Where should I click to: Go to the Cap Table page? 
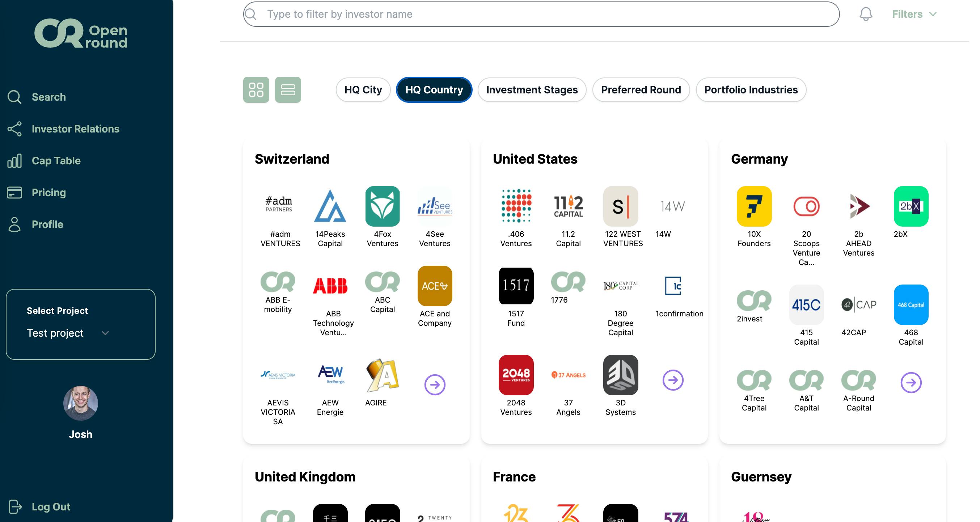[x=44, y=161]
